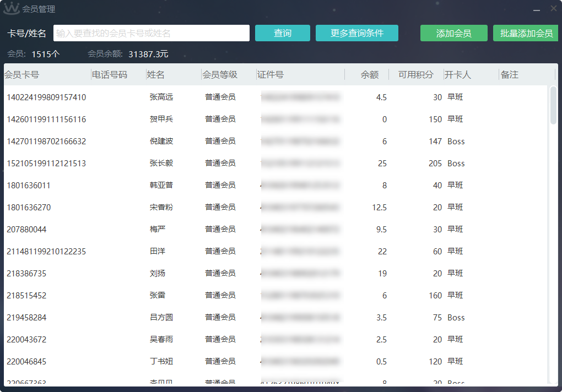The image size is (562, 392).
Task: Click member name 吴春雨
Action: [x=161, y=339]
